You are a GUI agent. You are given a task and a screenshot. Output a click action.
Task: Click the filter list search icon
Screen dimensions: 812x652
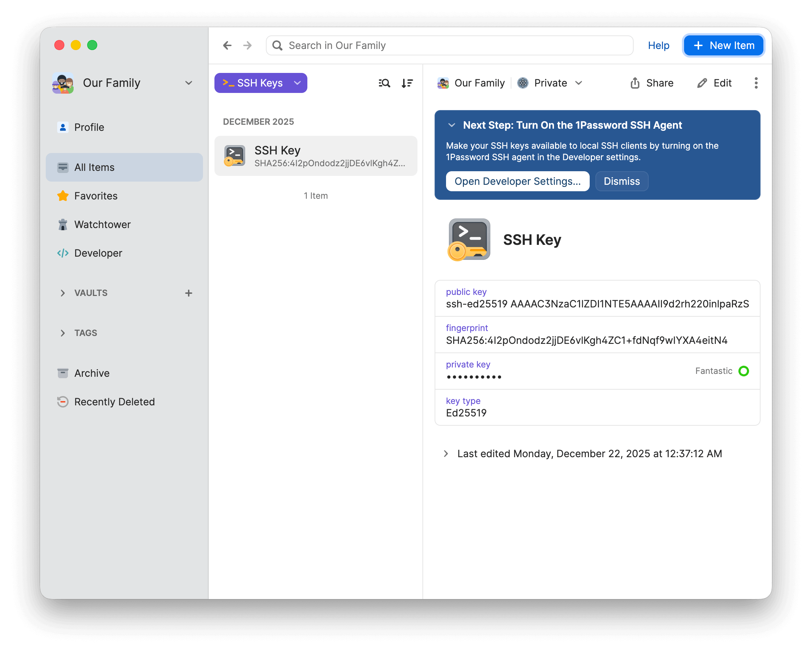pos(384,83)
